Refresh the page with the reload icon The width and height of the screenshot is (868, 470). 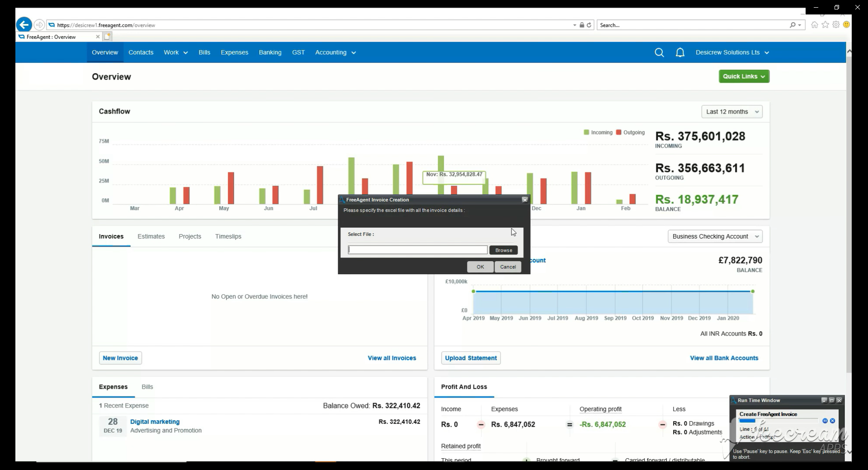[589, 25]
